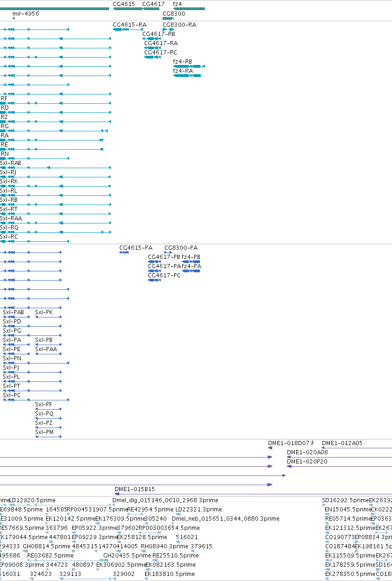Select transcript CG4615-RA label
The image size is (392, 581).
tap(129, 24)
